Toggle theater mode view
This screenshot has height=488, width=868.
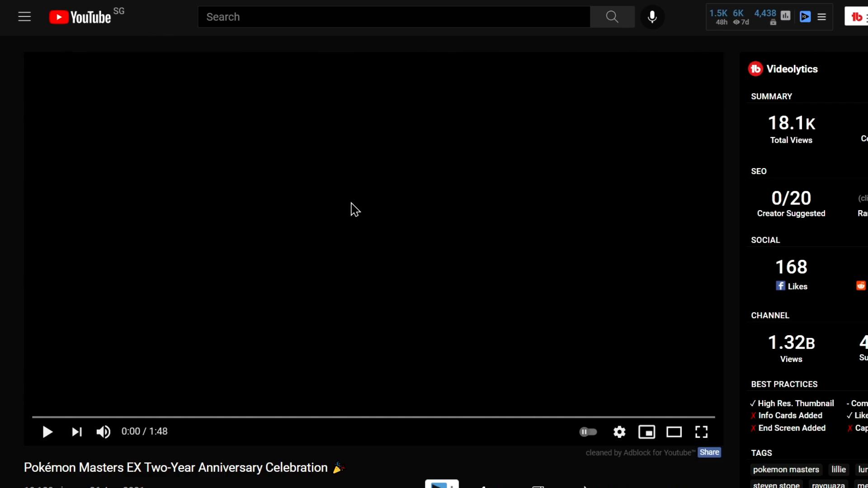click(x=674, y=432)
